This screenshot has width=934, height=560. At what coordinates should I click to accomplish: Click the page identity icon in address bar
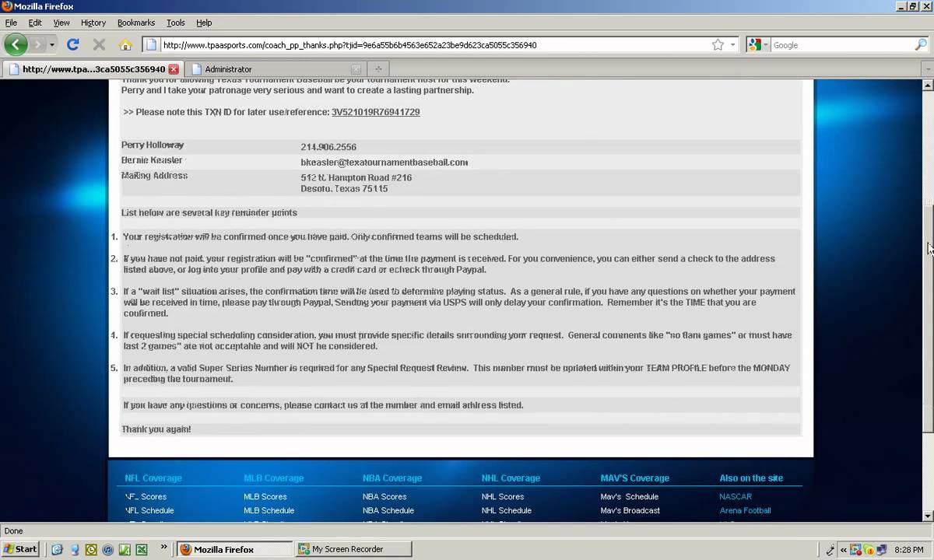151,45
